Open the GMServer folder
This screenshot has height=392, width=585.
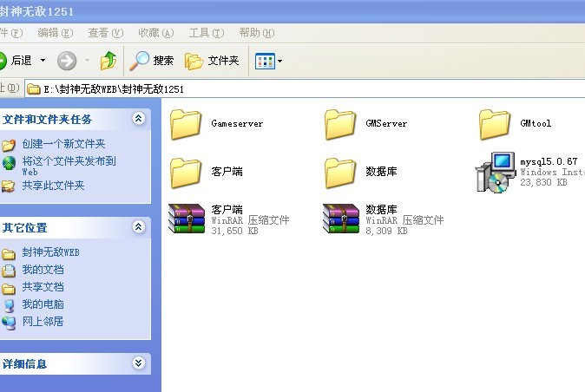[340, 124]
